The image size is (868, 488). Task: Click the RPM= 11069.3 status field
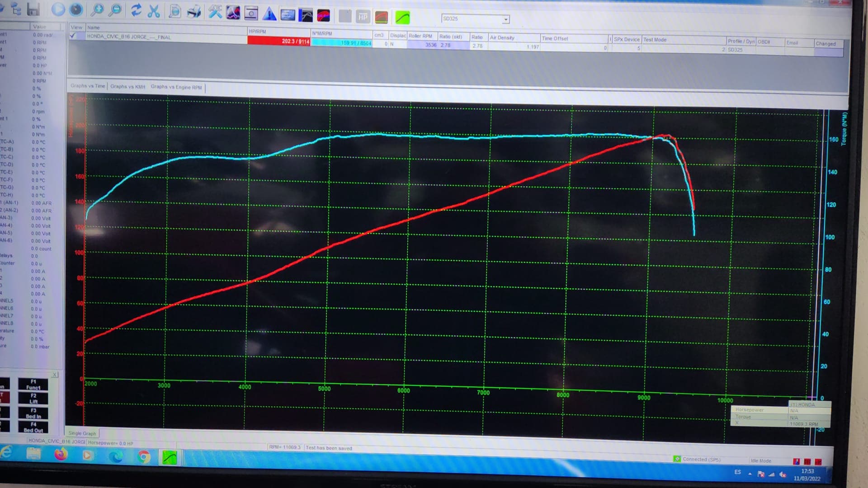(x=285, y=447)
